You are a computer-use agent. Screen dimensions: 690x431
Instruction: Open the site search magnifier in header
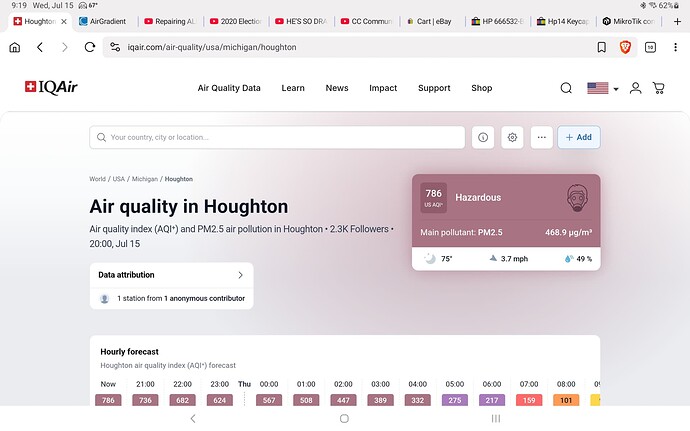pos(566,88)
